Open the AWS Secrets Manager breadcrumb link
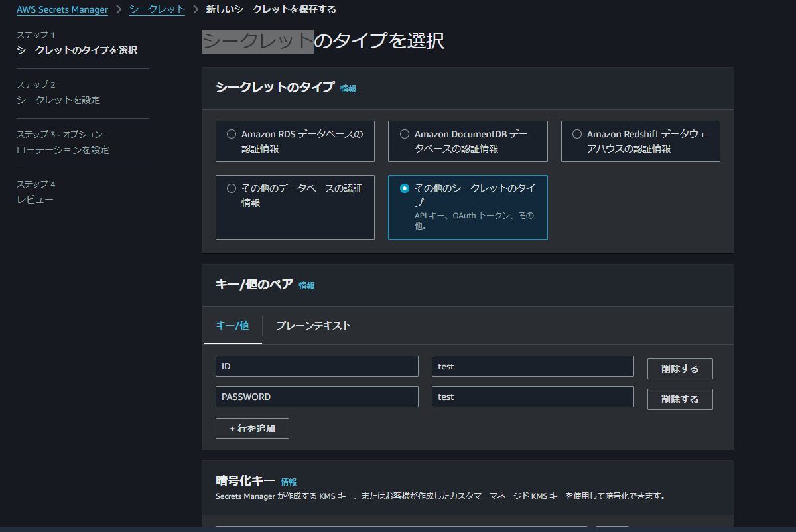 (x=62, y=9)
